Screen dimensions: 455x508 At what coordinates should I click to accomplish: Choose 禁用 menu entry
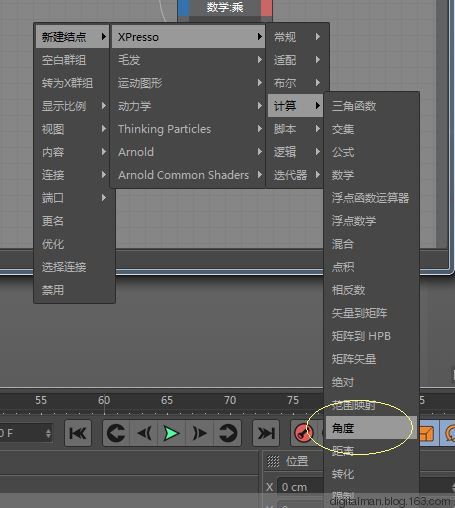(75, 290)
